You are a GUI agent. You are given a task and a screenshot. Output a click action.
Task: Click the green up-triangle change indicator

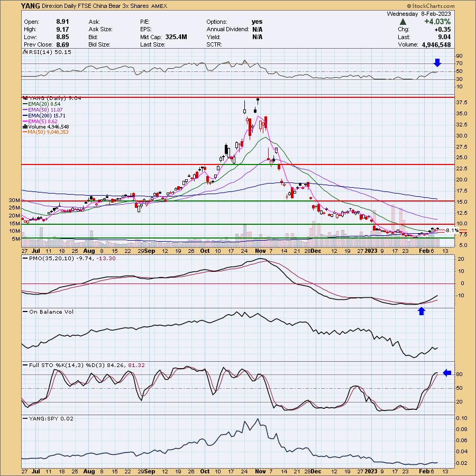(x=403, y=22)
